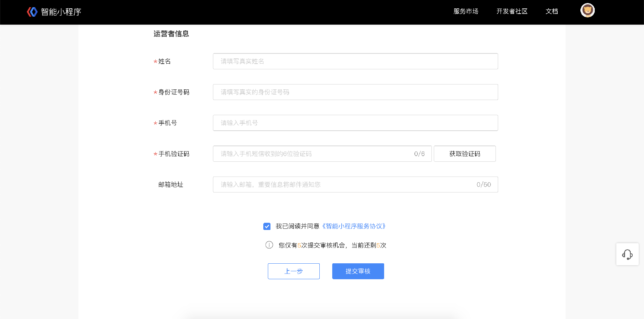Click the 智能小程序 logo icon
The width and height of the screenshot is (644, 319).
pyautogui.click(x=32, y=12)
